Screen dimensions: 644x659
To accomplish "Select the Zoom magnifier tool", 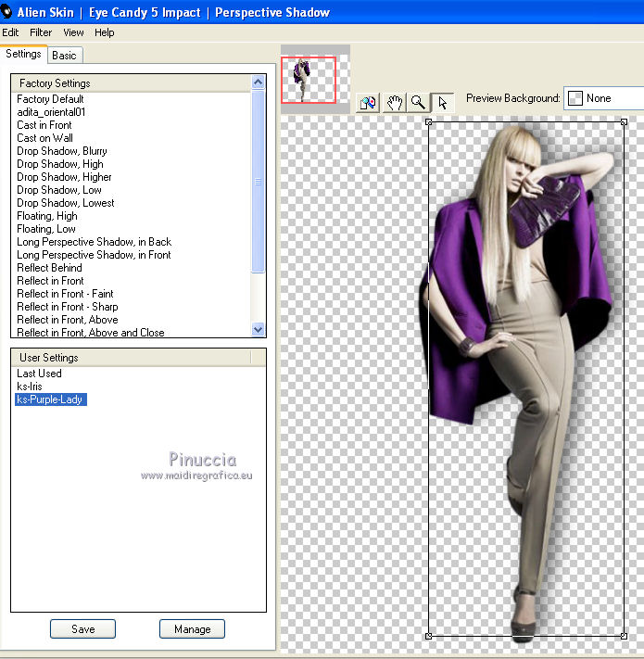I will click(418, 103).
